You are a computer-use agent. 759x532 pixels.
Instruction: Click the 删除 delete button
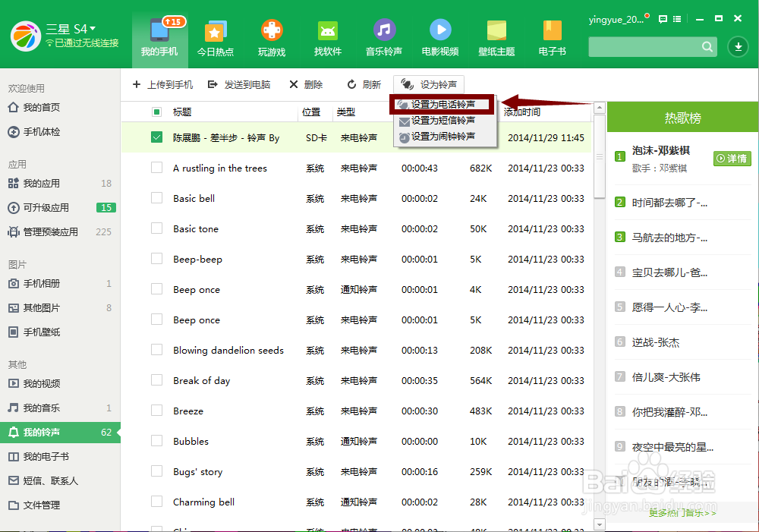pos(306,85)
